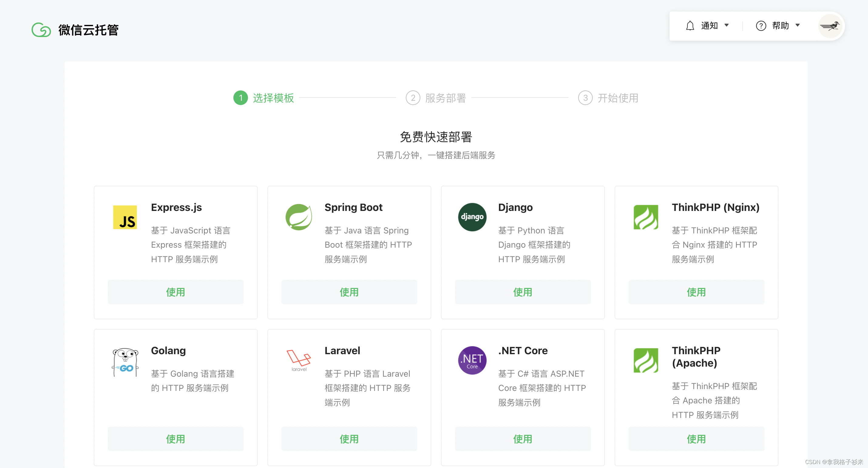
Task: Click the Laravel card title
Action: click(x=342, y=351)
